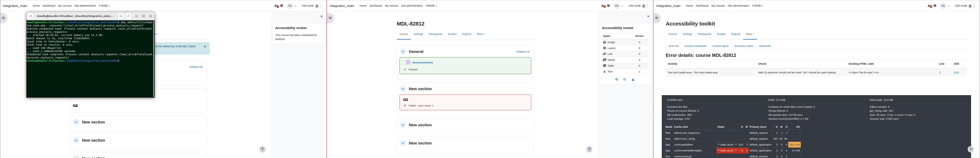Screen dimensions: 980x158
Task: Open Grades tab in the MDL-82812 window
Action: click(452, 34)
